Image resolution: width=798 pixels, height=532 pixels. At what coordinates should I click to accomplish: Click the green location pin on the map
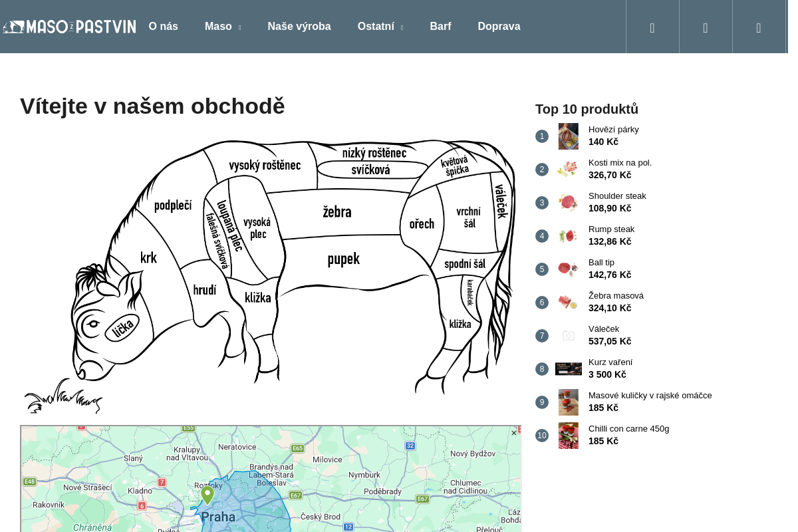pos(207,495)
